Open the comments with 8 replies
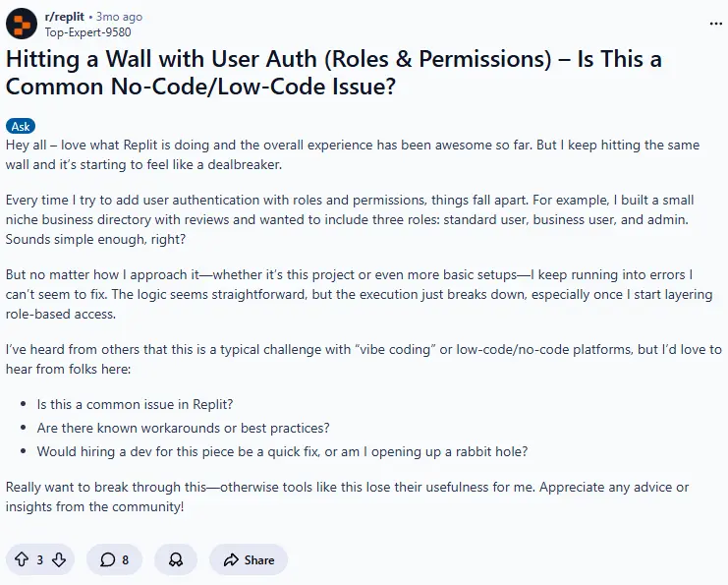 click(x=114, y=559)
